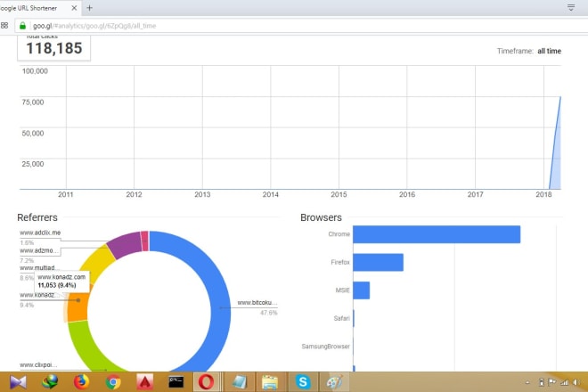Close the Google URL Shortener tab

coord(74,8)
